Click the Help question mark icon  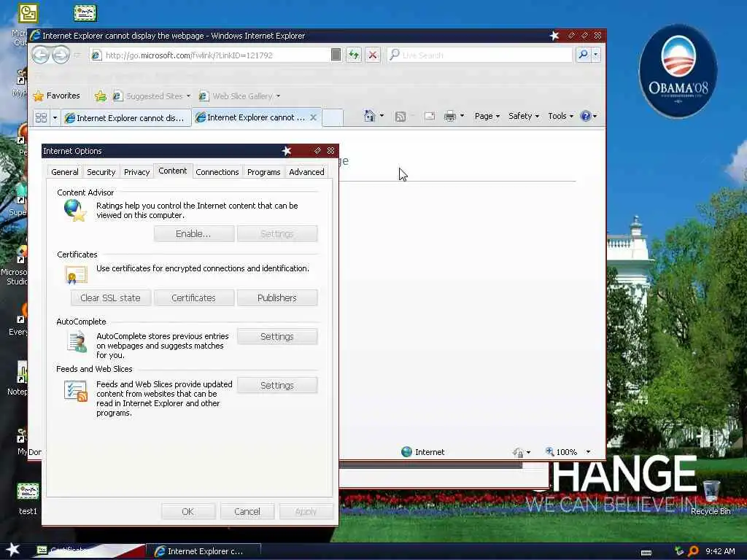(586, 116)
